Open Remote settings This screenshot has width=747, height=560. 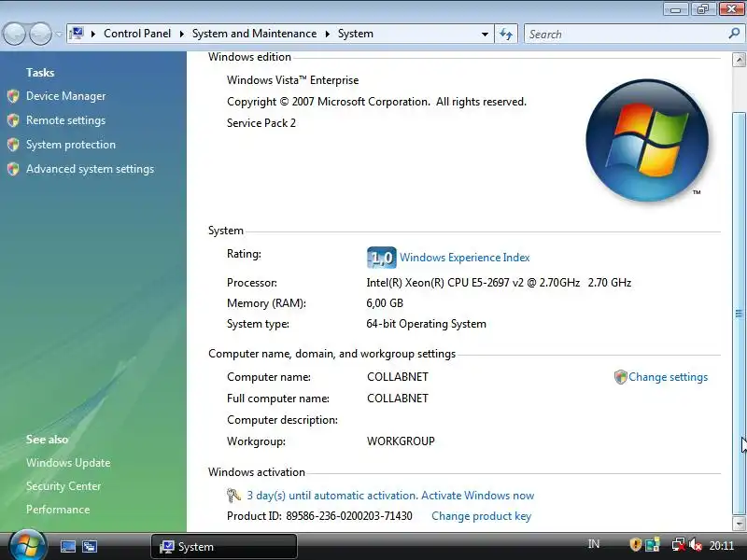(65, 120)
